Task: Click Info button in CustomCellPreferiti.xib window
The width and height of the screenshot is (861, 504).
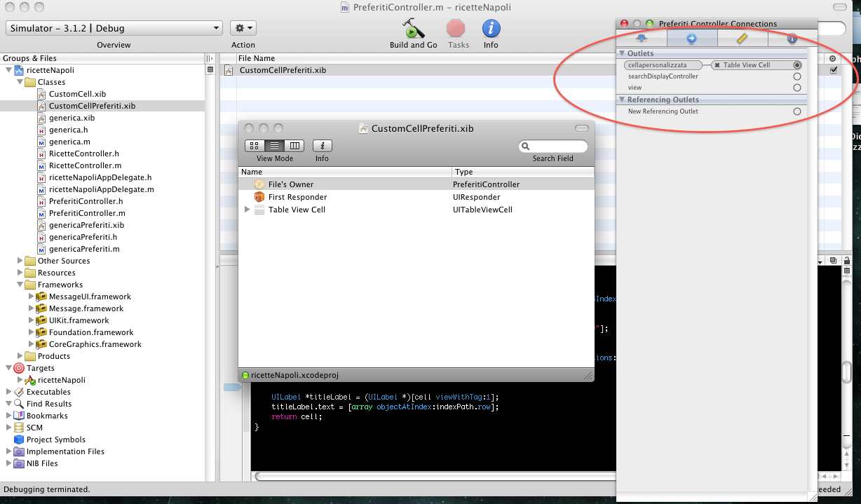Action: 322,146
